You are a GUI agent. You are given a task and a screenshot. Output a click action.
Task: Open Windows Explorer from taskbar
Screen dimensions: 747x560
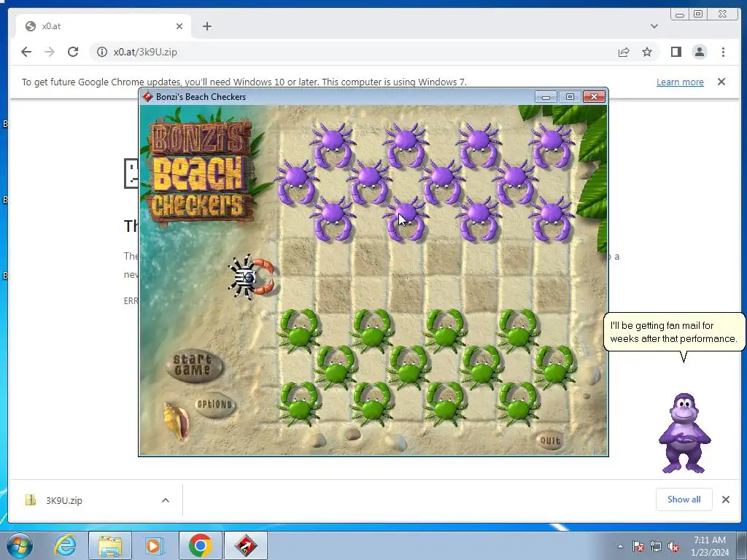click(110, 545)
